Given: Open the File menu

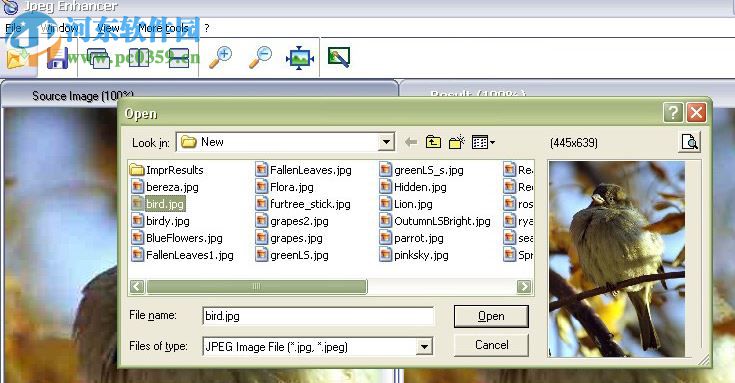Looking at the screenshot, I should pyautogui.click(x=13, y=28).
